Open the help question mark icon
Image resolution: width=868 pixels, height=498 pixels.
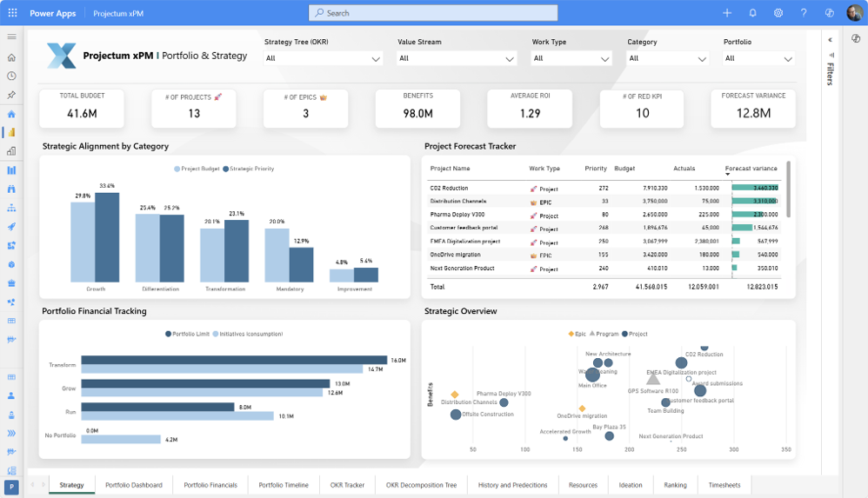(803, 13)
